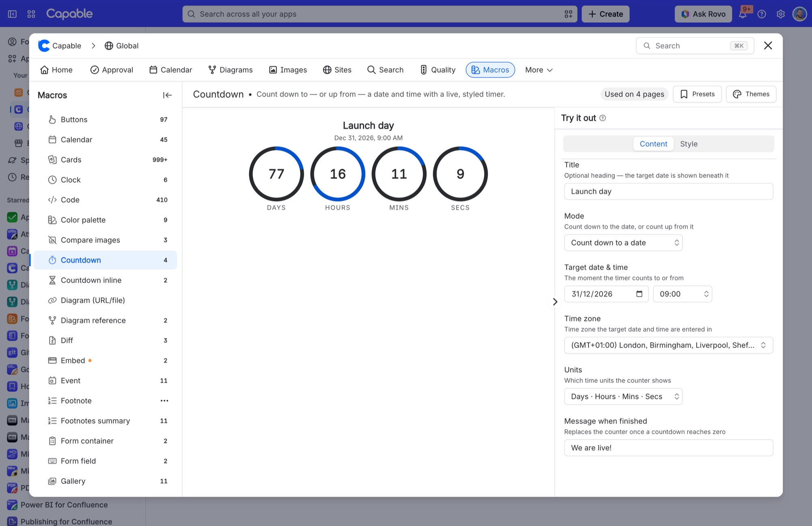Image resolution: width=812 pixels, height=526 pixels.
Task: Select the Cards macro
Action: tap(105, 160)
